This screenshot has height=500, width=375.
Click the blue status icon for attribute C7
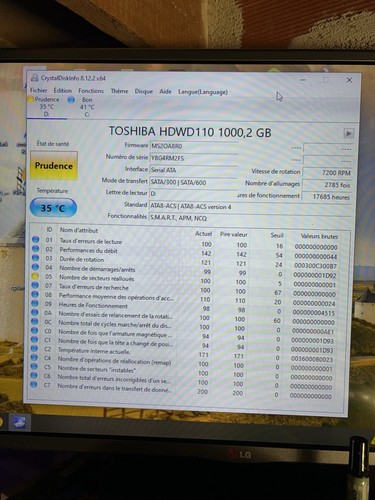click(x=34, y=384)
